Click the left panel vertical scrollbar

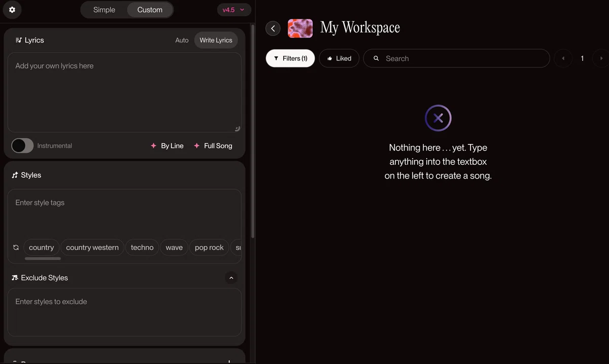coord(253,131)
